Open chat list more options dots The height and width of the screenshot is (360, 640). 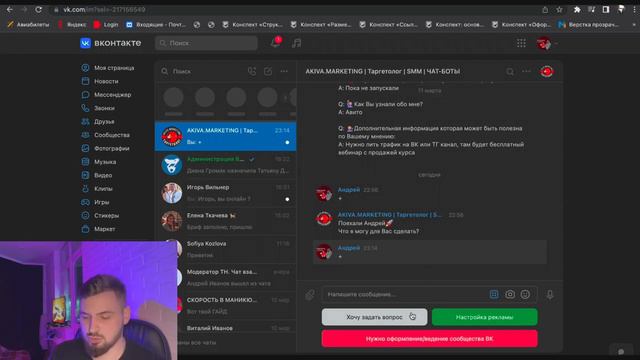[284, 71]
